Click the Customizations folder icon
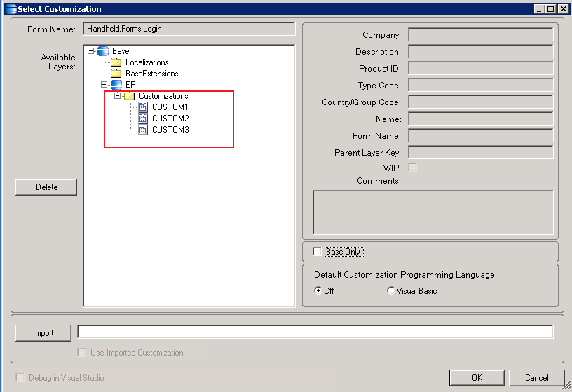This screenshot has height=392, width=572. pos(130,96)
